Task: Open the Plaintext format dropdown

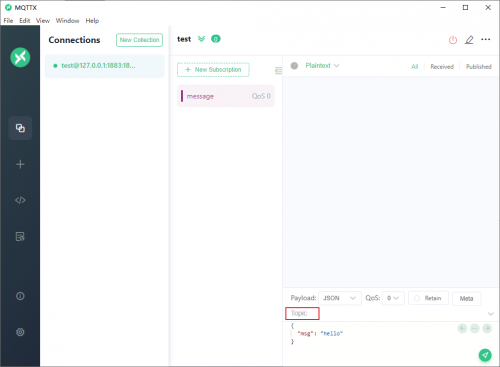Action: tap(322, 66)
